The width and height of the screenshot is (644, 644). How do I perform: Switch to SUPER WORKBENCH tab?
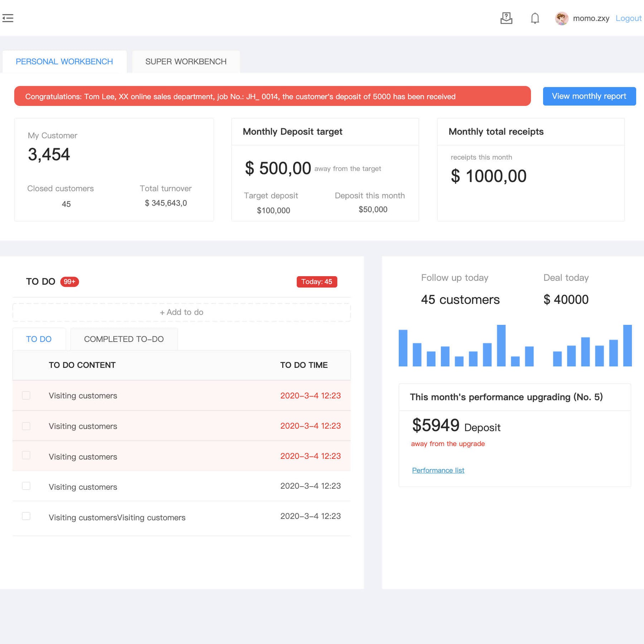coord(186,61)
